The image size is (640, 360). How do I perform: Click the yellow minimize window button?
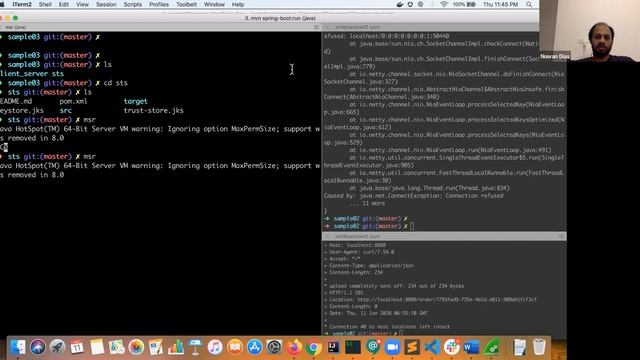point(7,18)
